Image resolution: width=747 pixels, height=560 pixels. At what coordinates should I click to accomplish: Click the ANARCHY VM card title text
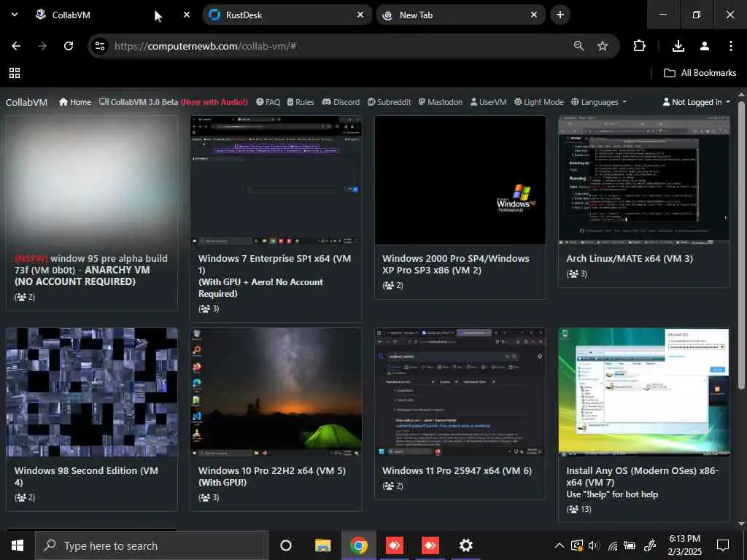[x=91, y=270]
